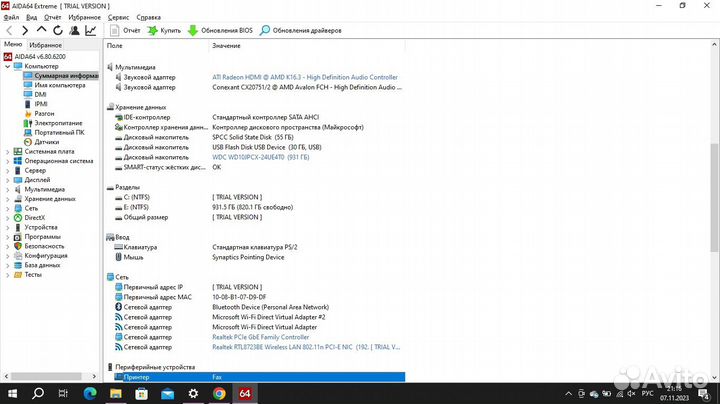Expand the Хранение данных tree node
This screenshot has height=404, width=720.
pyautogui.click(x=7, y=199)
